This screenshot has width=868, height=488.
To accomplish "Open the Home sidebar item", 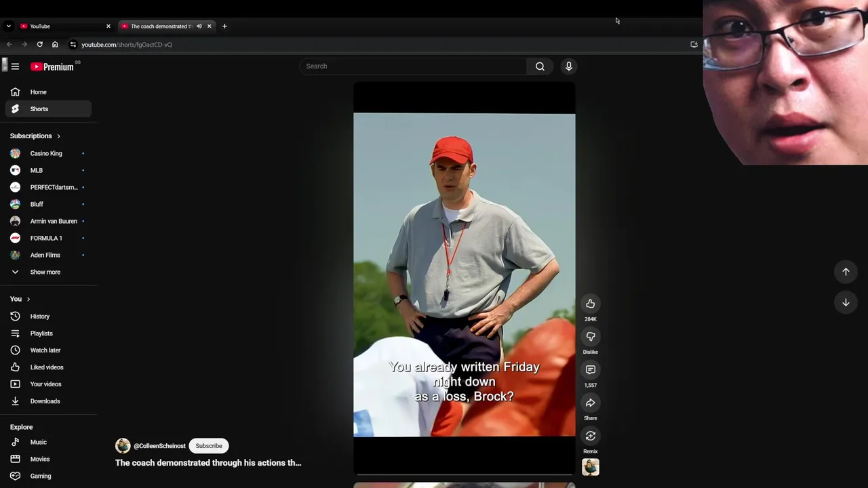I will pos(48,92).
